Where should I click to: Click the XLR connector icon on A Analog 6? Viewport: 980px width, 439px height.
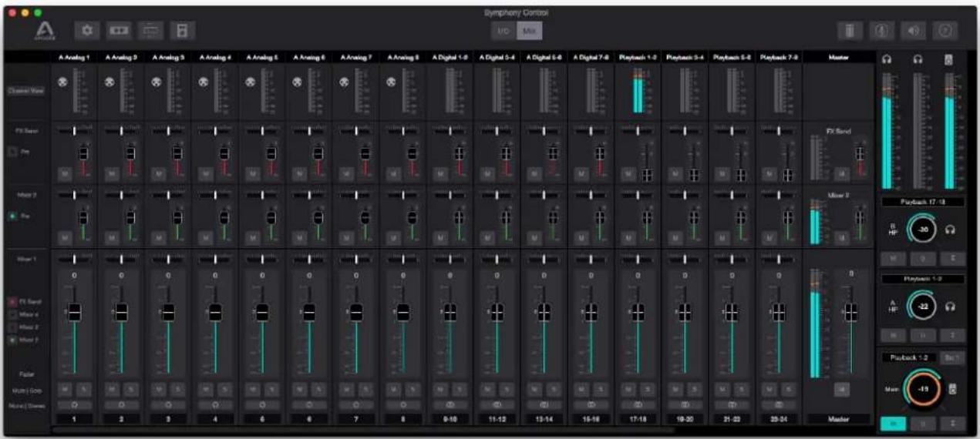pyautogui.click(x=298, y=83)
